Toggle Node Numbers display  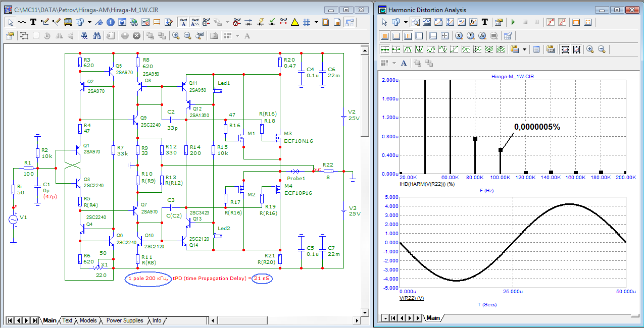point(206,22)
